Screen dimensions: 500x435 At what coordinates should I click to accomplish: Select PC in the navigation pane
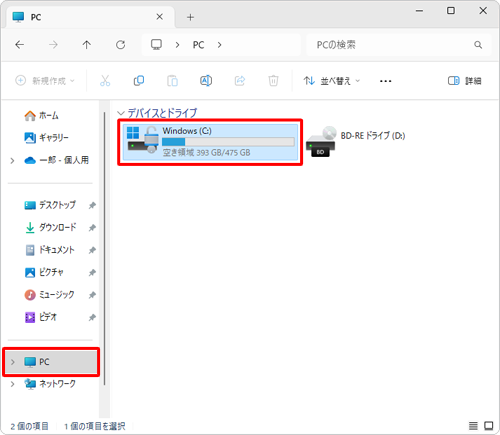[x=51, y=362]
